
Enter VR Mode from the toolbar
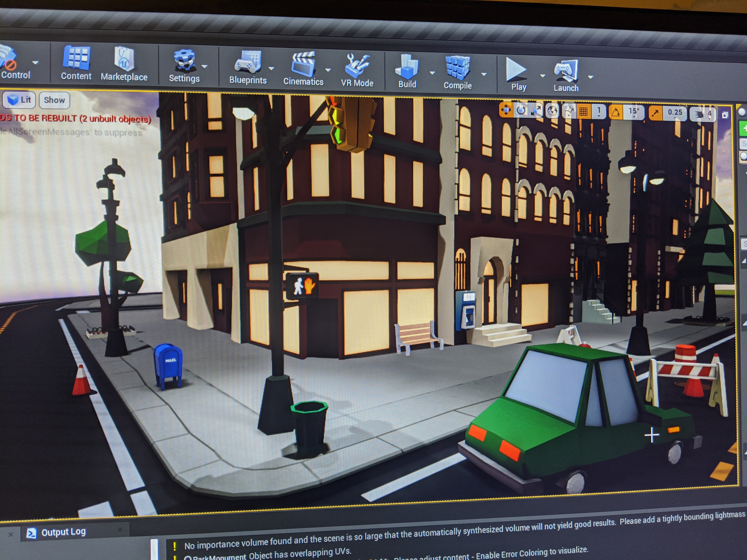(357, 70)
